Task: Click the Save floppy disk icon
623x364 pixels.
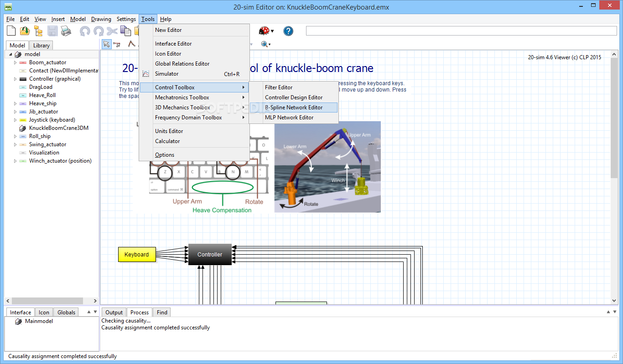Action: tap(52, 31)
